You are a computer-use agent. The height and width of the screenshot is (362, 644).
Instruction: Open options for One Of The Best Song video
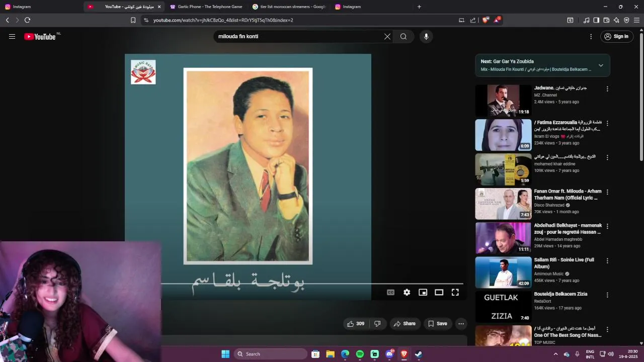click(607, 330)
